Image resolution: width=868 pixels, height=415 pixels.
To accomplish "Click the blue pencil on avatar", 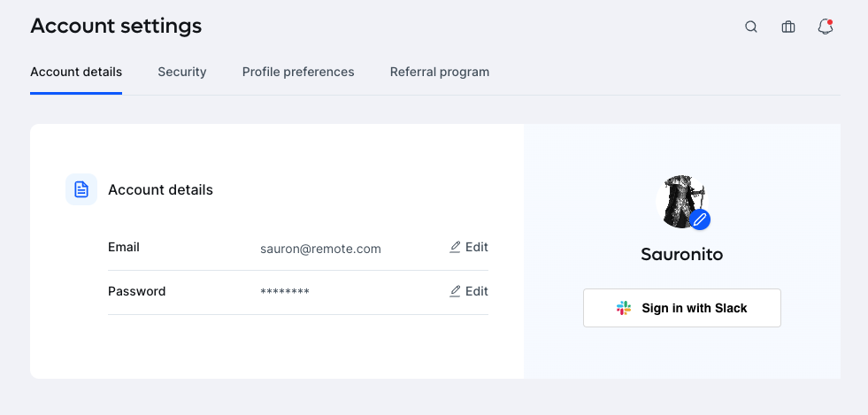I will click(700, 219).
